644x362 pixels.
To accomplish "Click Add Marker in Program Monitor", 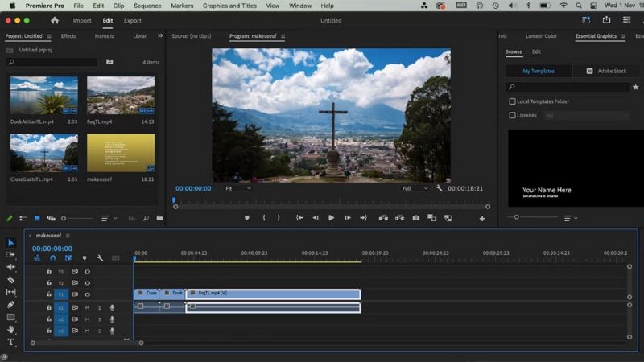I will [x=247, y=218].
